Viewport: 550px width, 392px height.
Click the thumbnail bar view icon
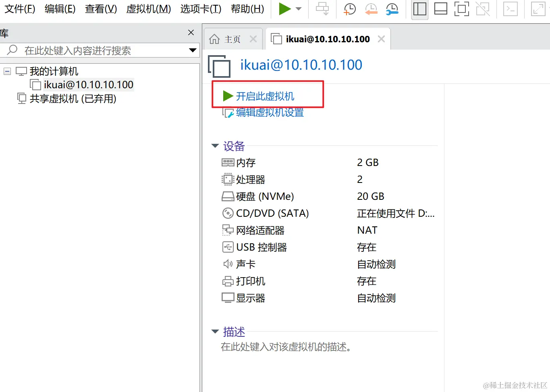440,9
